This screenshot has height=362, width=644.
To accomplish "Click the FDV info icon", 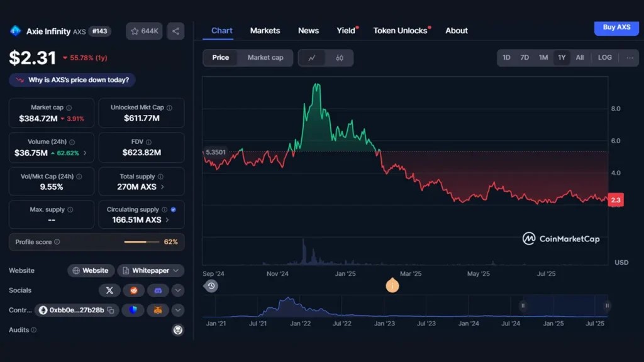I will pyautogui.click(x=148, y=142).
